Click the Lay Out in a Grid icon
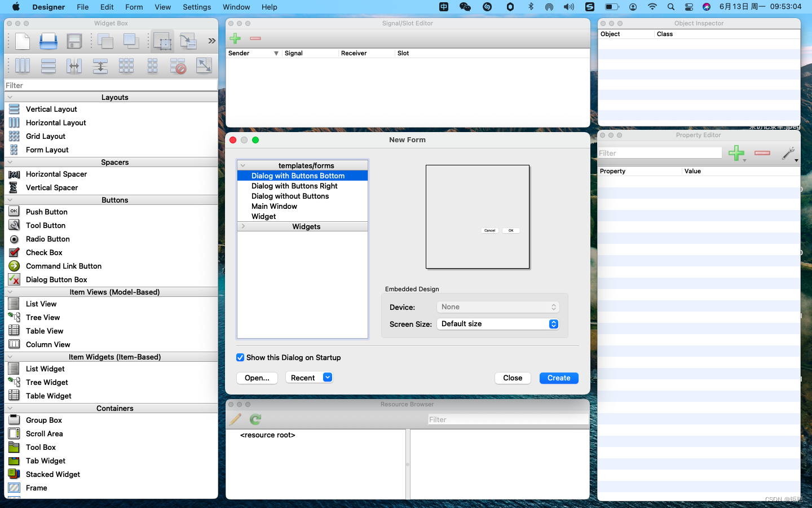This screenshot has width=812, height=508. tap(126, 66)
